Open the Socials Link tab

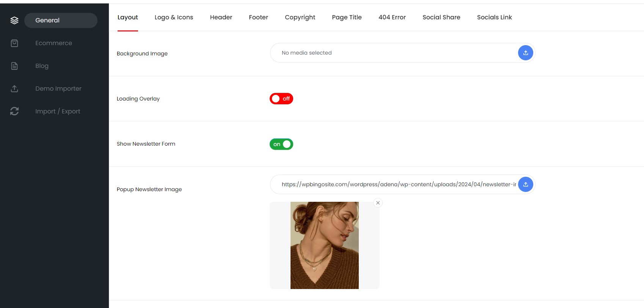coord(494,17)
